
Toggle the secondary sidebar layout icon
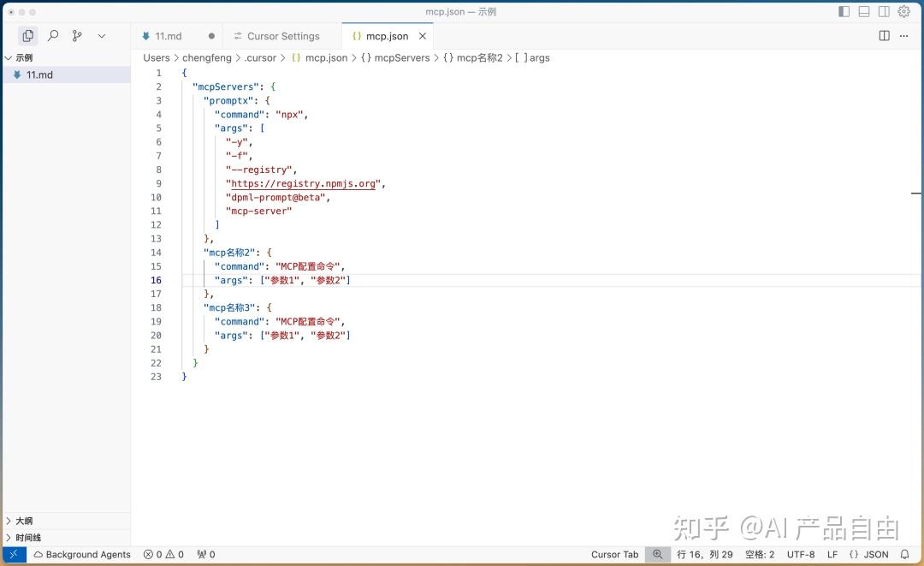[x=884, y=11]
